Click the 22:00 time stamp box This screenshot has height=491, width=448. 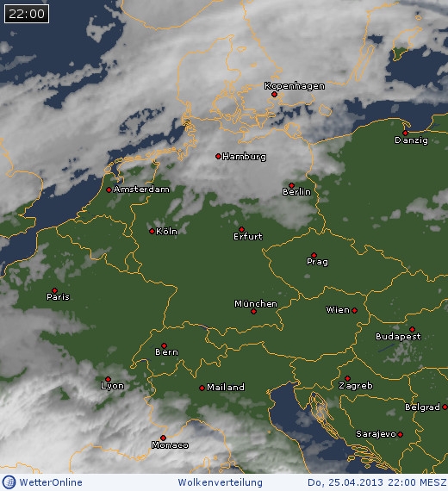tap(27, 14)
